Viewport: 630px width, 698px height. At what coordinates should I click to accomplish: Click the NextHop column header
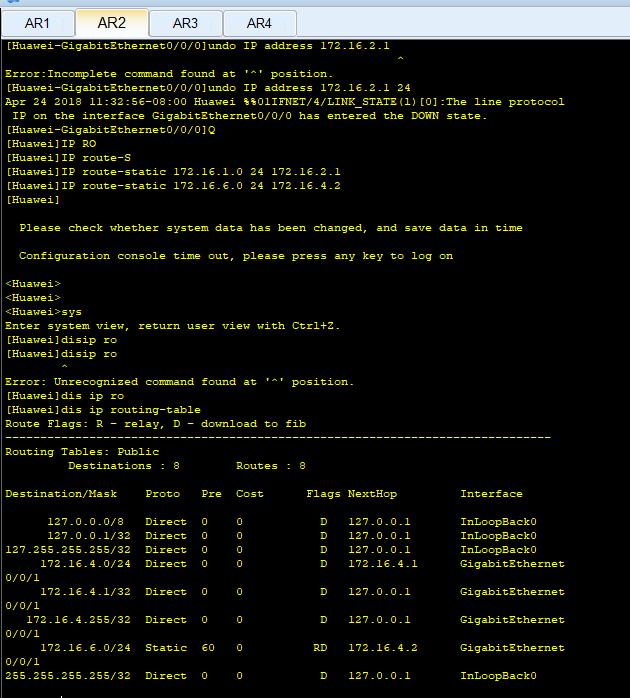[x=372, y=494]
